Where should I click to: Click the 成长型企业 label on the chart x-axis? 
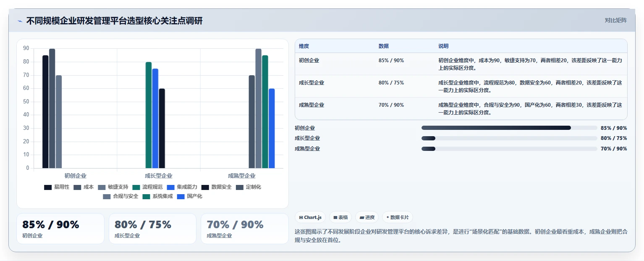click(x=159, y=176)
